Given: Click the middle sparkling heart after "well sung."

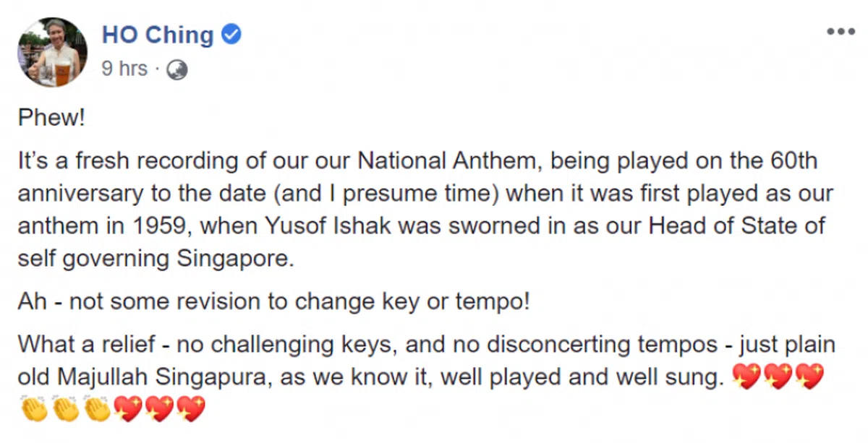Looking at the screenshot, I should pyautogui.click(x=778, y=377).
